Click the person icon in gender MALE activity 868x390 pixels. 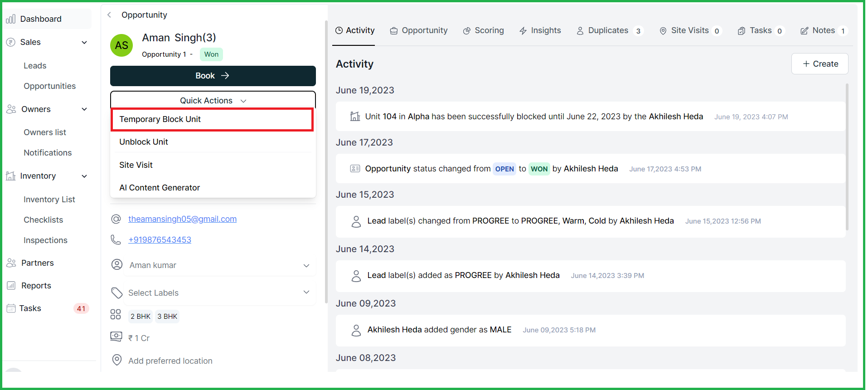(x=356, y=330)
